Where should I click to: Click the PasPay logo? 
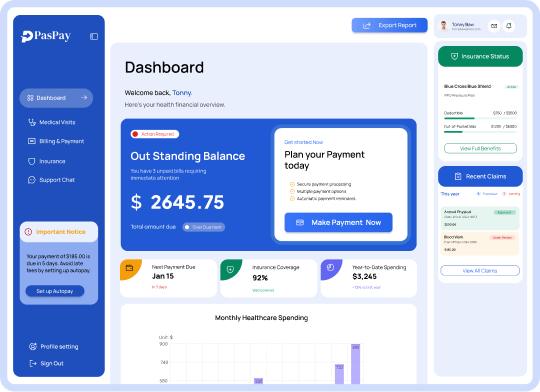pyautogui.click(x=46, y=36)
